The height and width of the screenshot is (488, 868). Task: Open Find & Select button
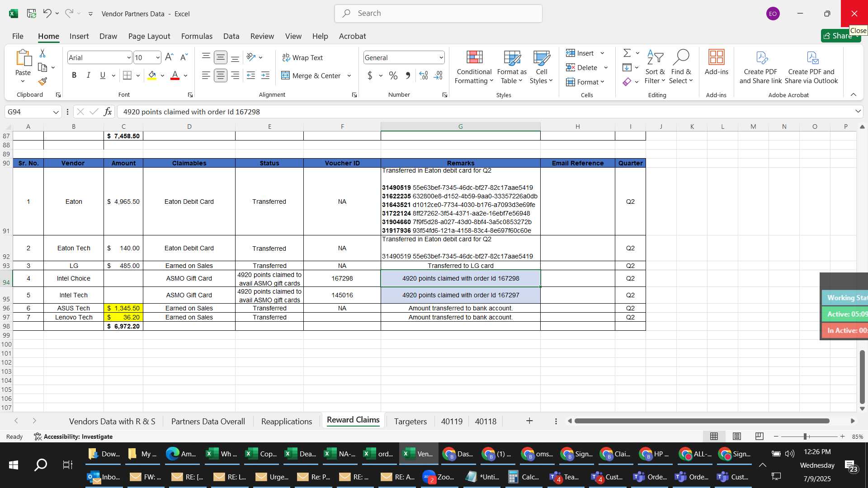click(681, 66)
